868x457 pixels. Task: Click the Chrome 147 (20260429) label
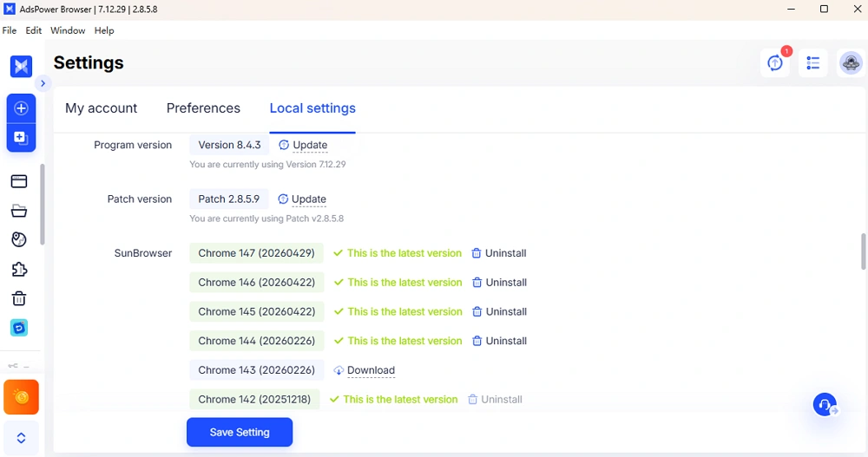click(x=256, y=253)
